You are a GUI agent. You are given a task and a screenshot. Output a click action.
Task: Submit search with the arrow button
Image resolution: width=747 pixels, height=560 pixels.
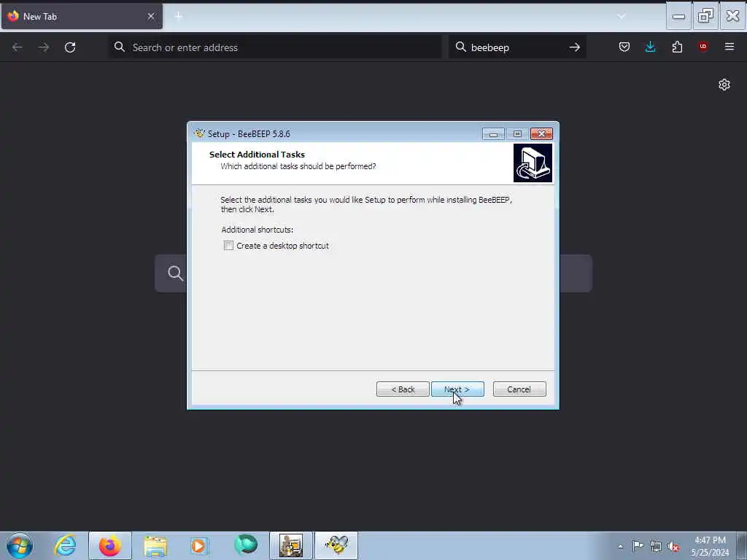[575, 47]
